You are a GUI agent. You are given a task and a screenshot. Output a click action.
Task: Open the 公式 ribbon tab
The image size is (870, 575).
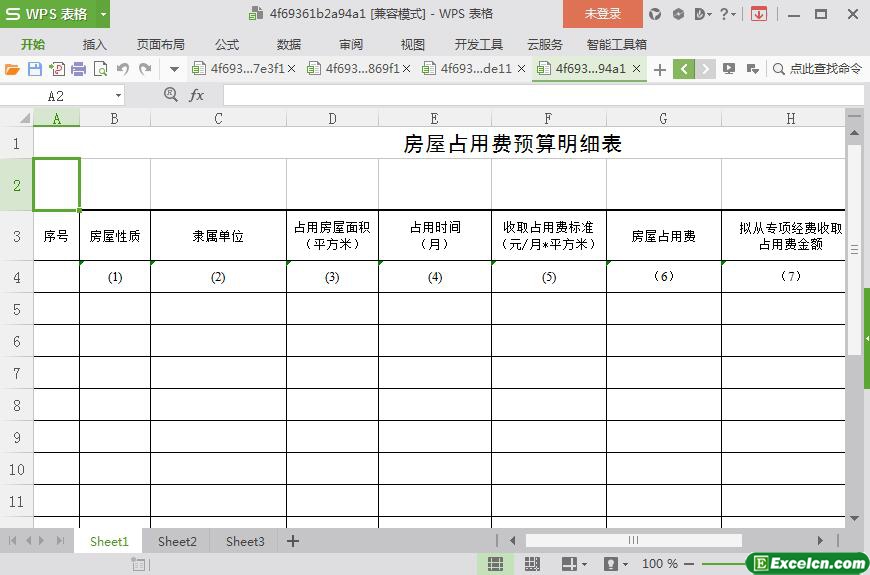click(x=227, y=44)
